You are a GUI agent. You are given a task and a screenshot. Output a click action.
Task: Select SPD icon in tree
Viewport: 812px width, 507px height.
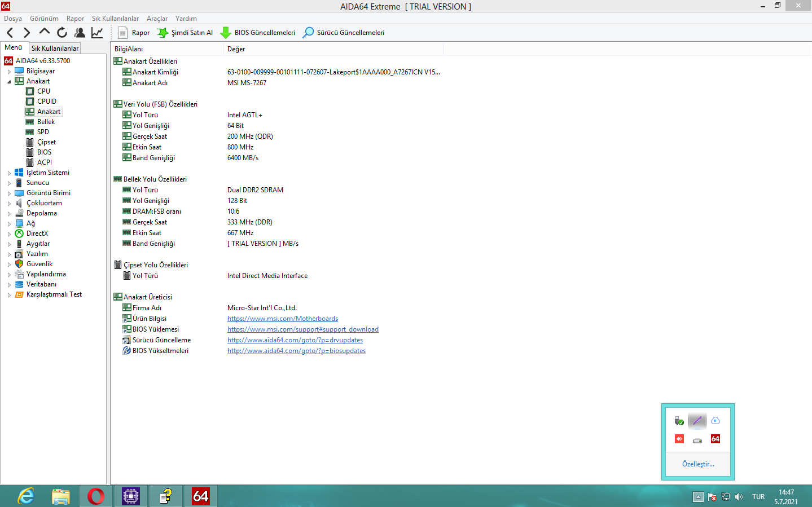[x=30, y=132]
